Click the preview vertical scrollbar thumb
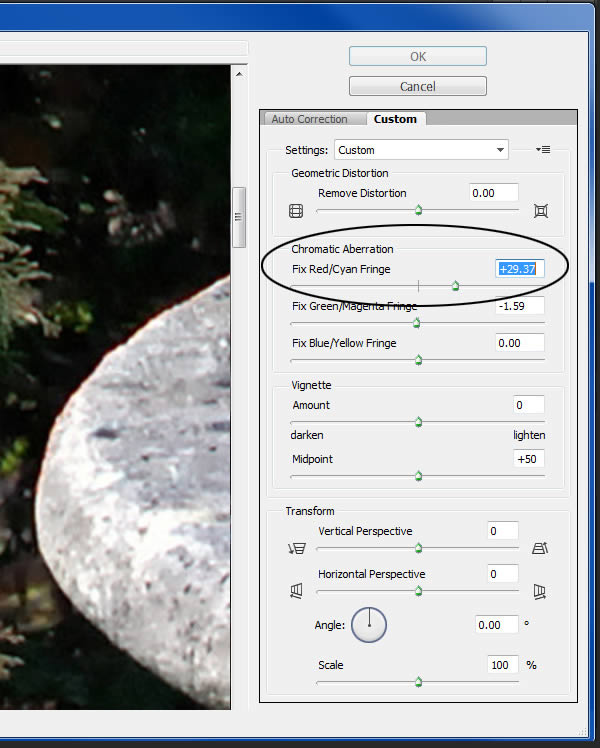The width and height of the screenshot is (600, 748). tap(239, 217)
